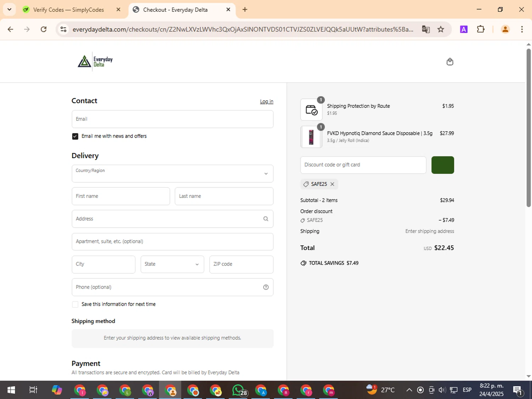532x399 pixels.
Task: Open a new browser tab
Action: tap(245, 10)
